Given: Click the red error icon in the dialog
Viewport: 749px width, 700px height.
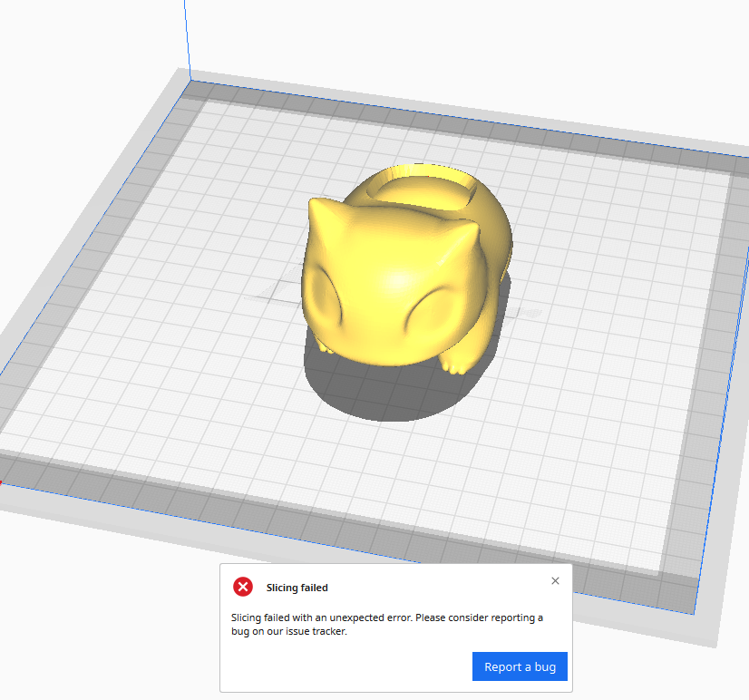Looking at the screenshot, I should coord(242,587).
